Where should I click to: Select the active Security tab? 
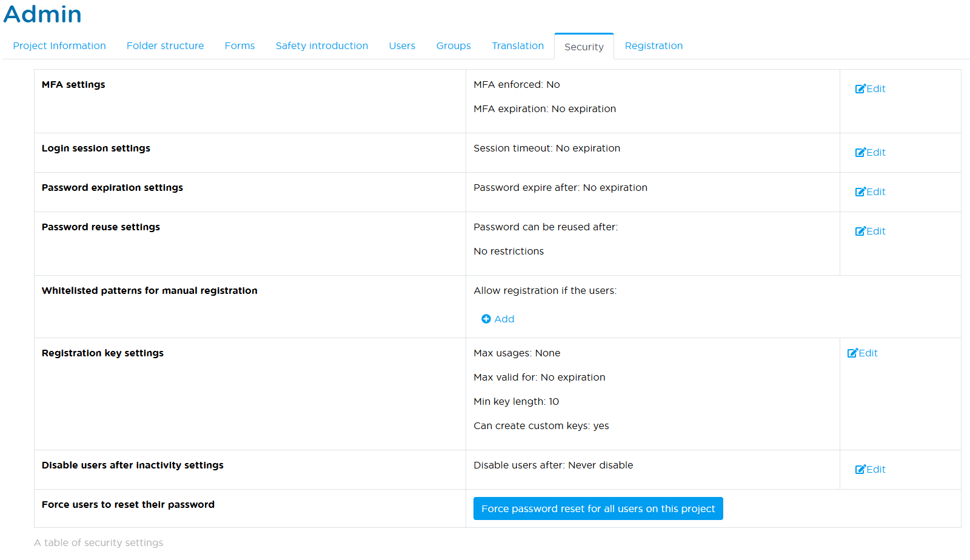click(x=584, y=47)
